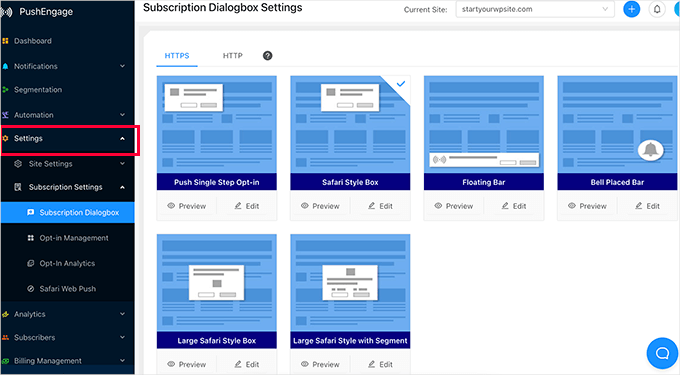Expand the Notifications menu chevron
The image size is (680, 375).
coord(122,66)
